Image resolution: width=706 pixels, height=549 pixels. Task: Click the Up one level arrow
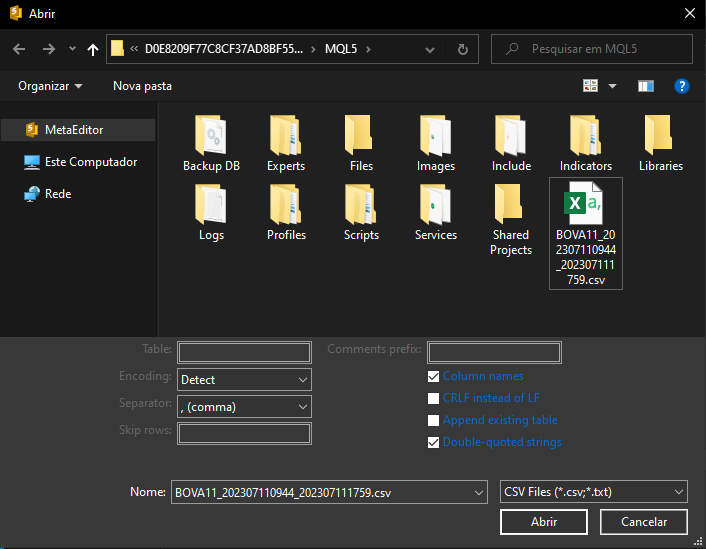93,49
